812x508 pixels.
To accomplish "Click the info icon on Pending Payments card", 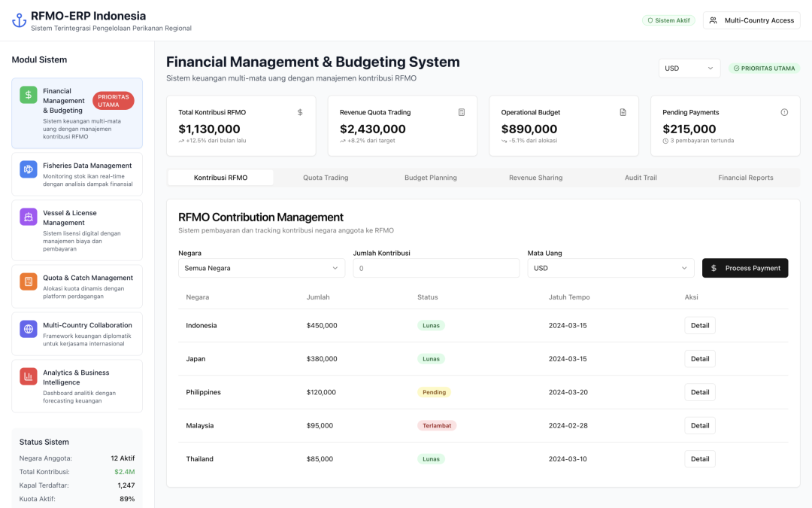I will pos(784,112).
